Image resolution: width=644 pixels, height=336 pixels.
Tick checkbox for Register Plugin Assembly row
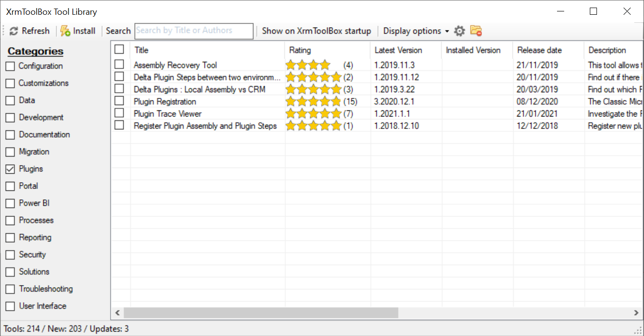point(119,125)
